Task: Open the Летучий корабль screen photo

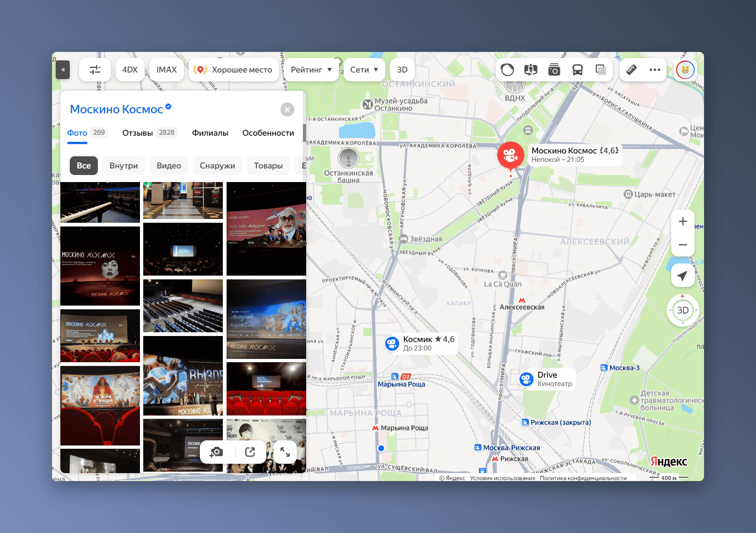Action: (x=266, y=319)
